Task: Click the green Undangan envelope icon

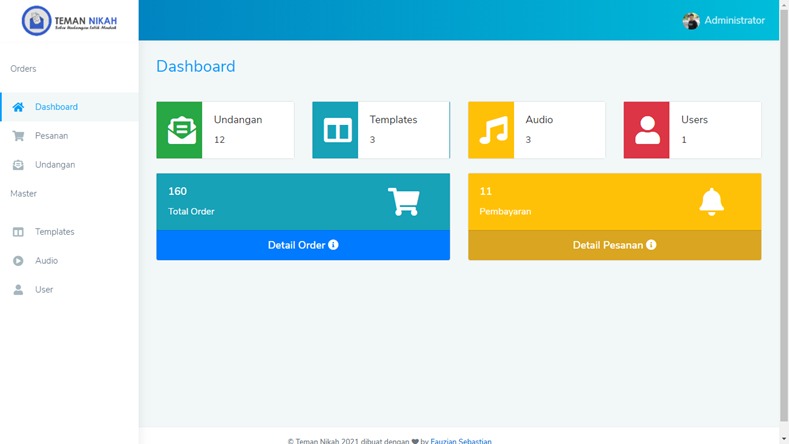Action: tap(180, 130)
